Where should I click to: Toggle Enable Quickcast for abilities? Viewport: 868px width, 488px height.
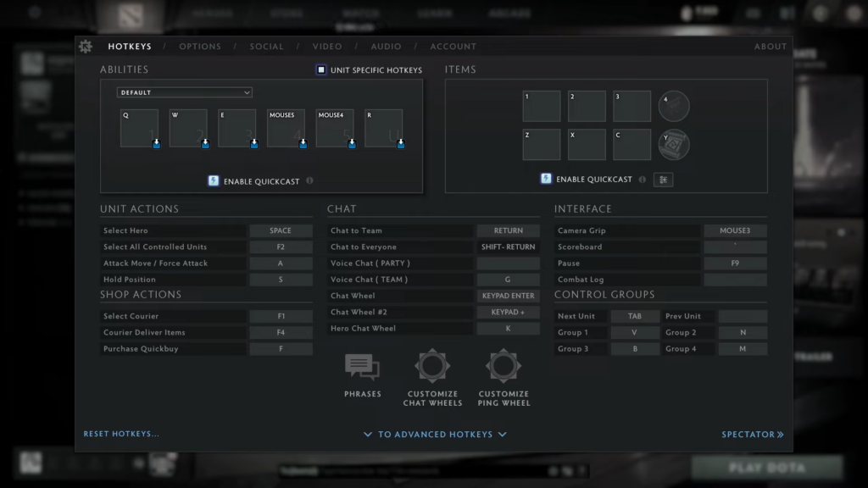(214, 181)
